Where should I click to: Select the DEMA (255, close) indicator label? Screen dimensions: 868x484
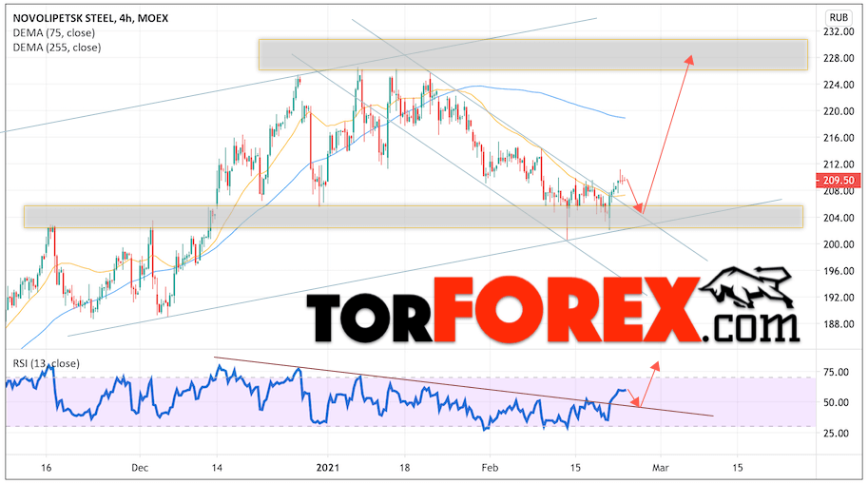pos(57,48)
